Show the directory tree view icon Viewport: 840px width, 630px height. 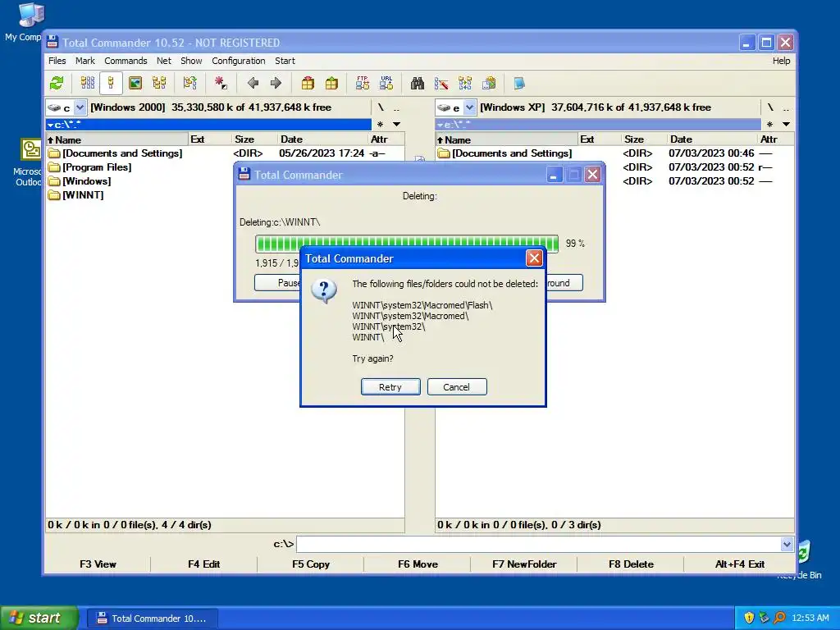tap(159, 83)
